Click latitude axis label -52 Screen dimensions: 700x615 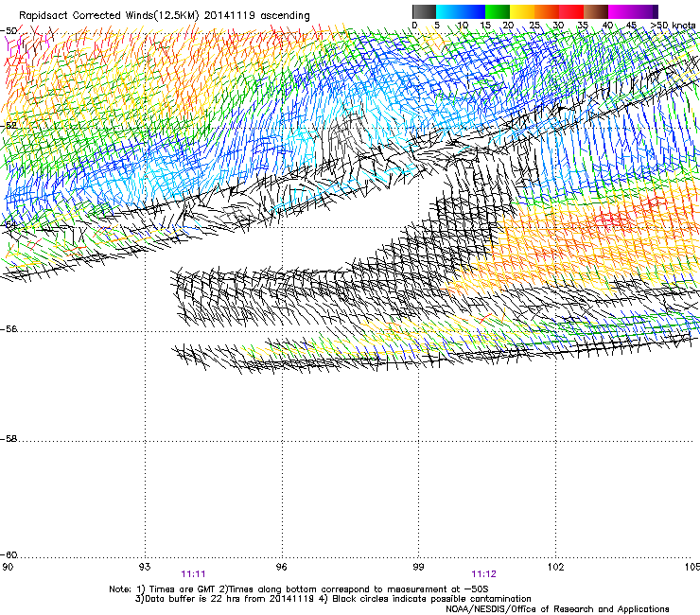[9, 126]
